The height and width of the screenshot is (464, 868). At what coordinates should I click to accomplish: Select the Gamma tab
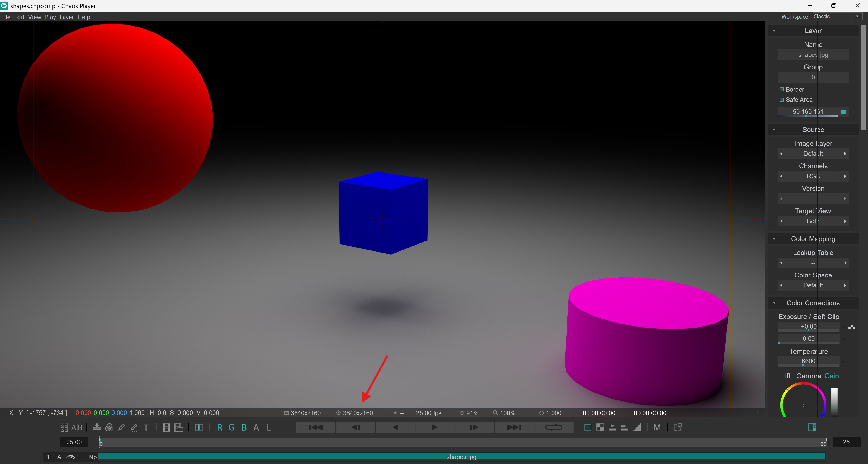[x=808, y=376]
